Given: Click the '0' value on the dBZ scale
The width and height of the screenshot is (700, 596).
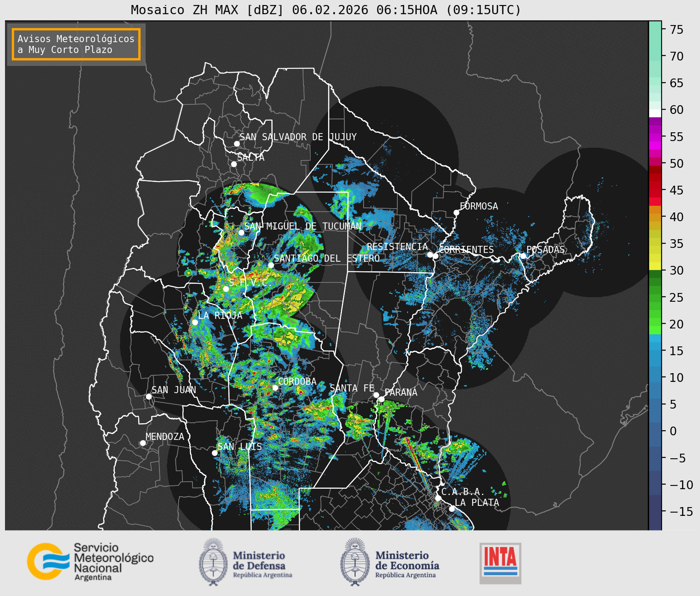Looking at the screenshot, I should 673,431.
